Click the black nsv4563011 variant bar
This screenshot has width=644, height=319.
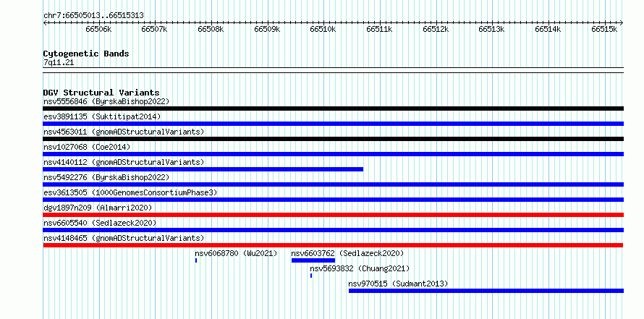[333, 139]
